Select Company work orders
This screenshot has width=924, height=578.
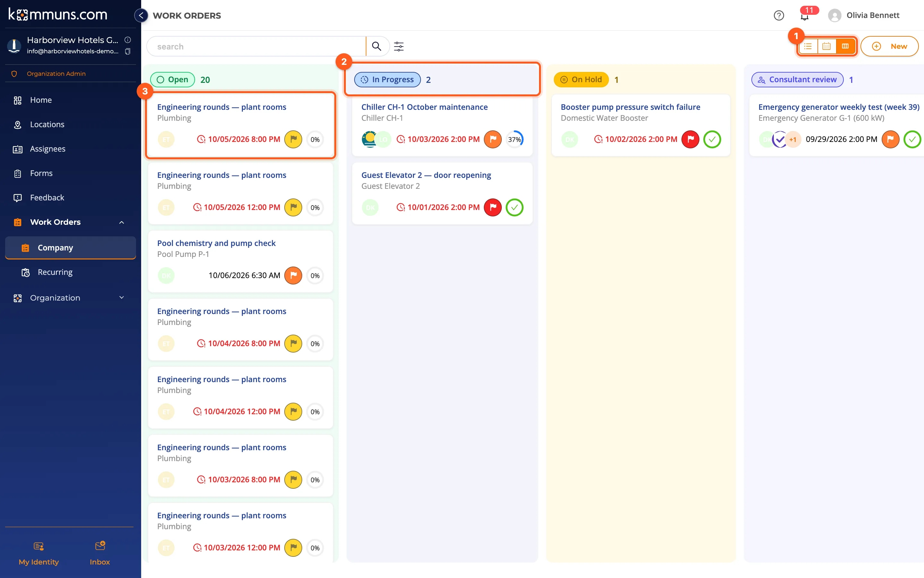click(71, 248)
